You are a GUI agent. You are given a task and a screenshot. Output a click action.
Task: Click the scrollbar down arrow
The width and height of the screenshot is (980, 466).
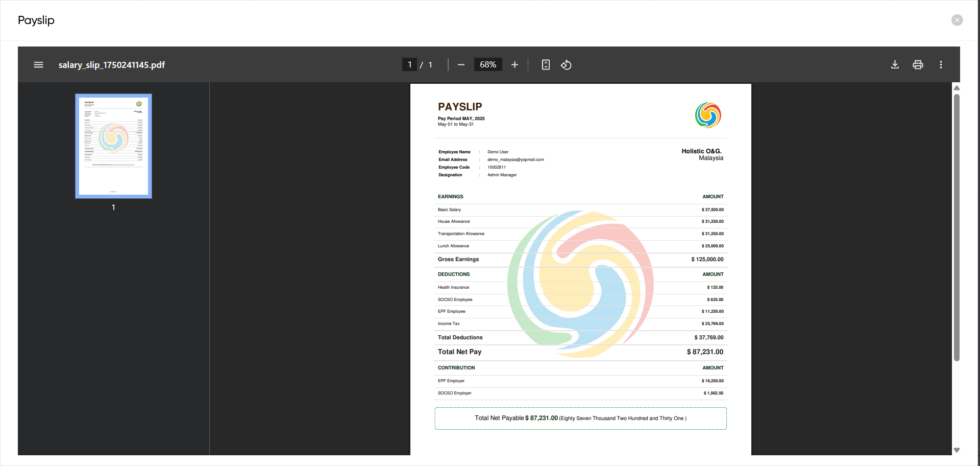(x=957, y=450)
